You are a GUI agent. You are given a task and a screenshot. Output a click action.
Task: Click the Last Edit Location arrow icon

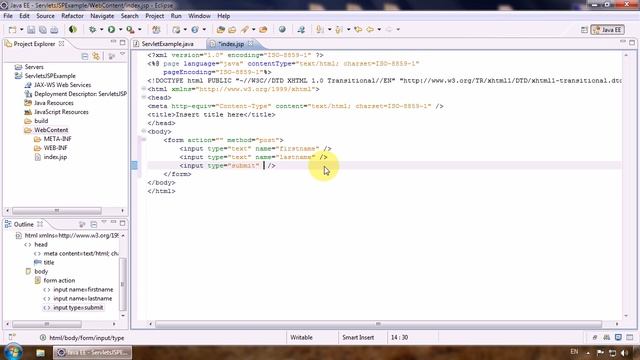358,29
